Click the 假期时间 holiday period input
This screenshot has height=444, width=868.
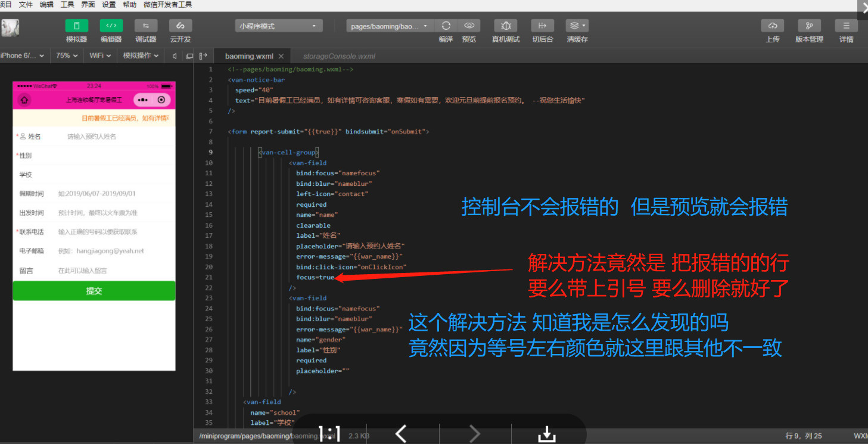pyautogui.click(x=115, y=194)
